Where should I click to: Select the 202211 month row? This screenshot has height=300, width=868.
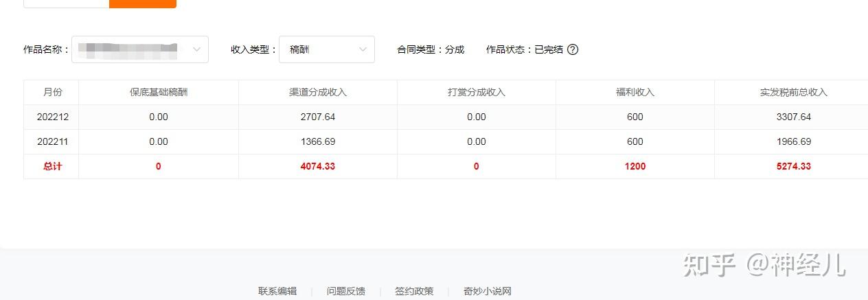coord(53,141)
